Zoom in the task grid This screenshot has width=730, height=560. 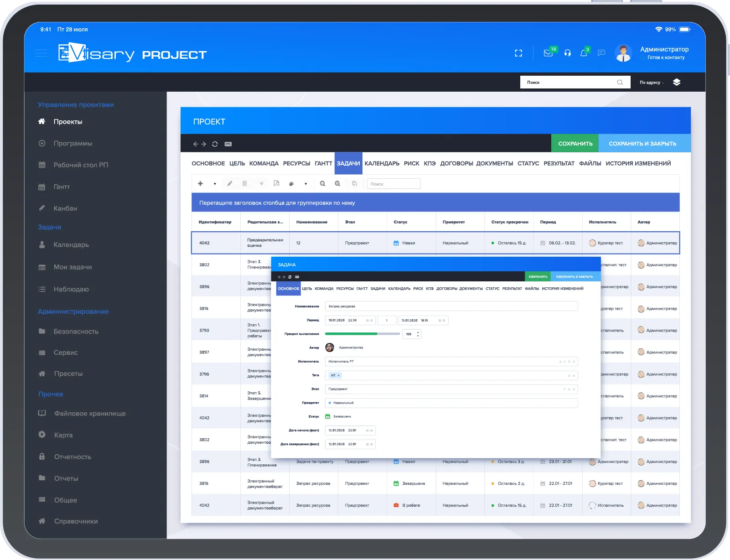[x=337, y=183]
